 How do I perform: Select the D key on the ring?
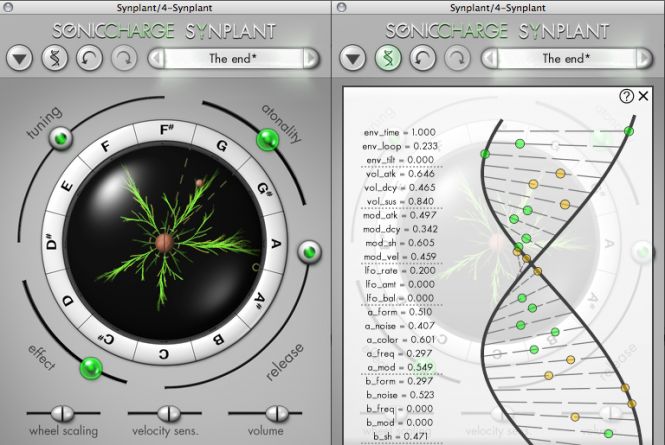[x=68, y=301]
